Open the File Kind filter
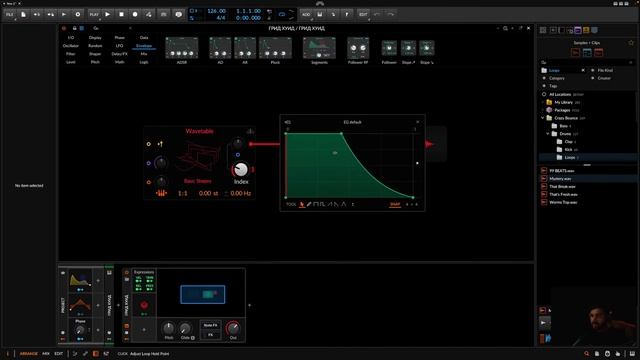The image size is (640, 360). (x=604, y=70)
